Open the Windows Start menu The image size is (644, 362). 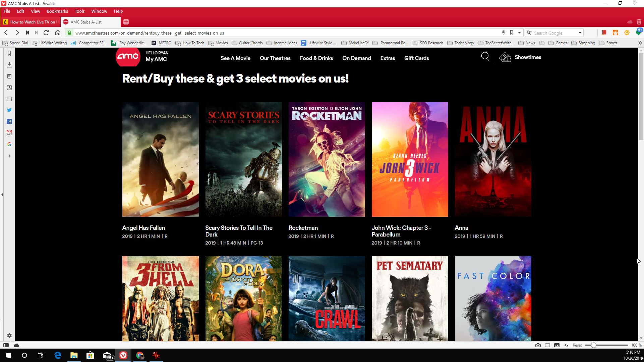coord(8,355)
